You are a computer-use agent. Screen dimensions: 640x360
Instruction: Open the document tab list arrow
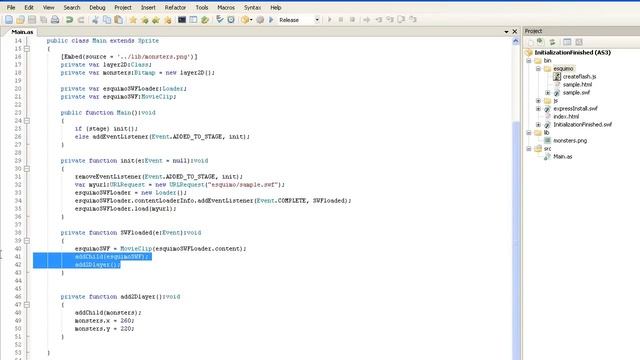click(x=507, y=31)
